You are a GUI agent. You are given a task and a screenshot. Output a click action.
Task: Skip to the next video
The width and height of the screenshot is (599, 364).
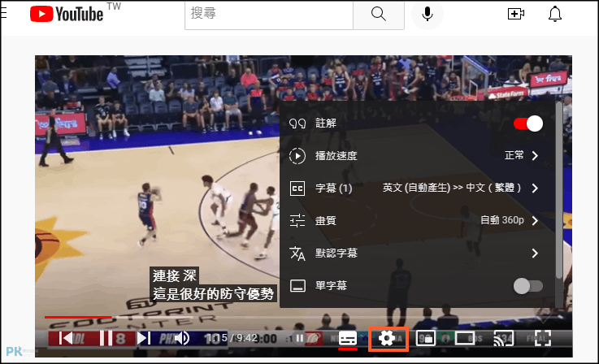144,339
